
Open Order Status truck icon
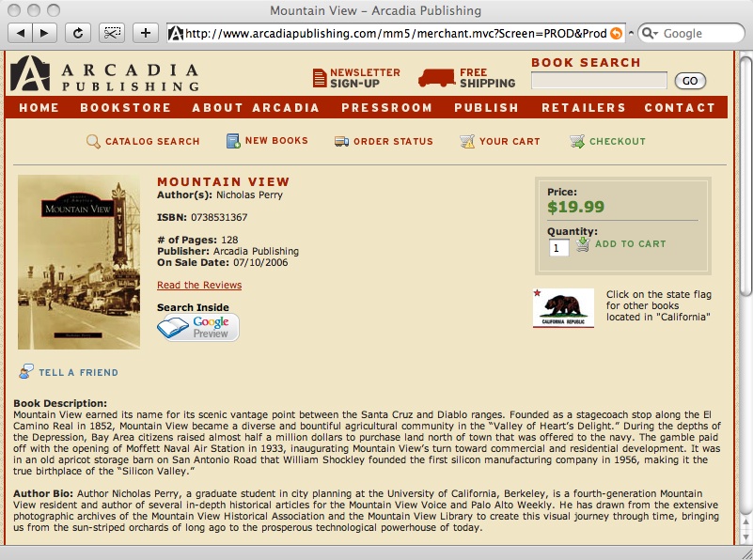pyautogui.click(x=341, y=142)
